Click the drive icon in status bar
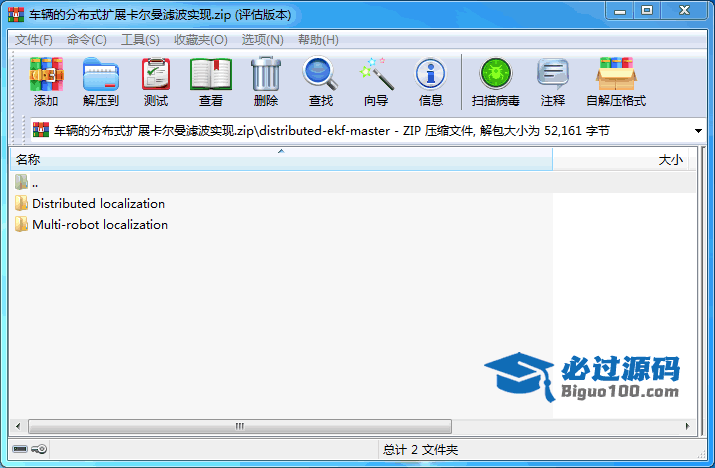 (20, 449)
